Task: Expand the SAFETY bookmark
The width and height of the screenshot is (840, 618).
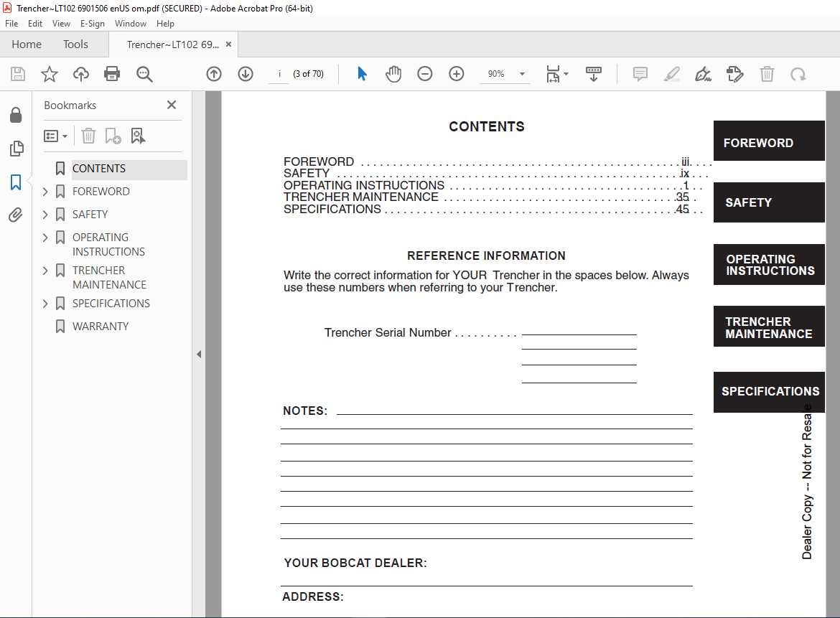Action: (45, 215)
